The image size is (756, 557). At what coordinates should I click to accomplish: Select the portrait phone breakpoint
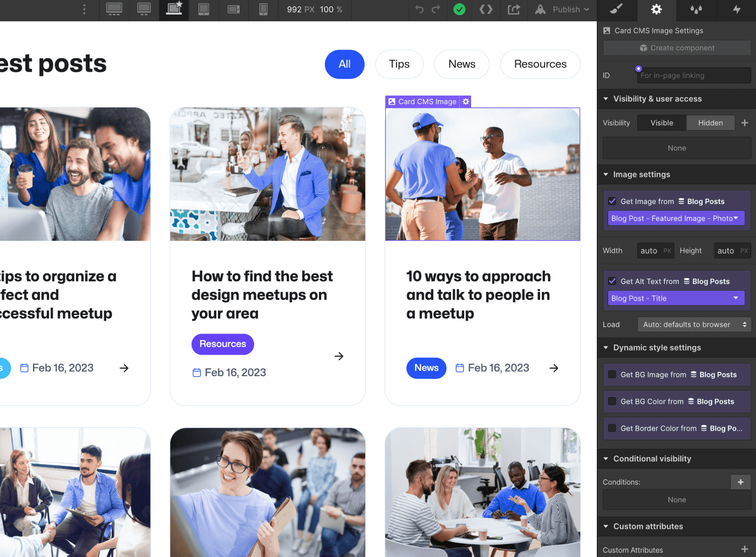(263, 10)
